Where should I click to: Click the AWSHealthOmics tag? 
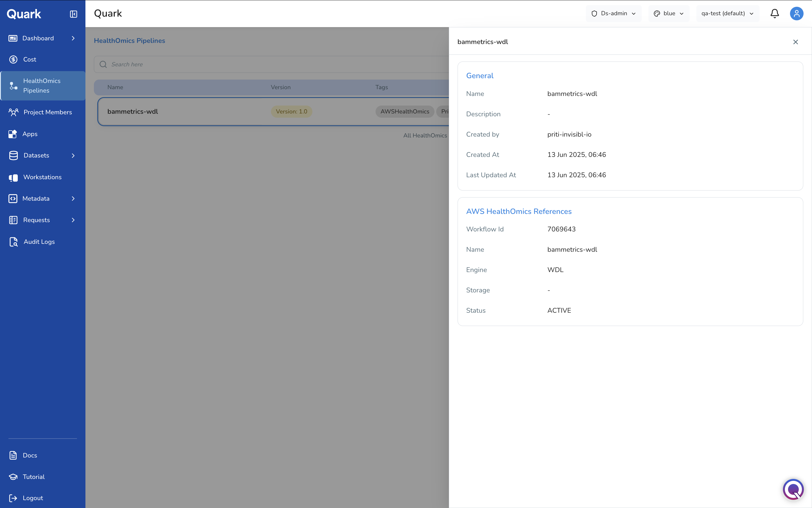tap(405, 111)
